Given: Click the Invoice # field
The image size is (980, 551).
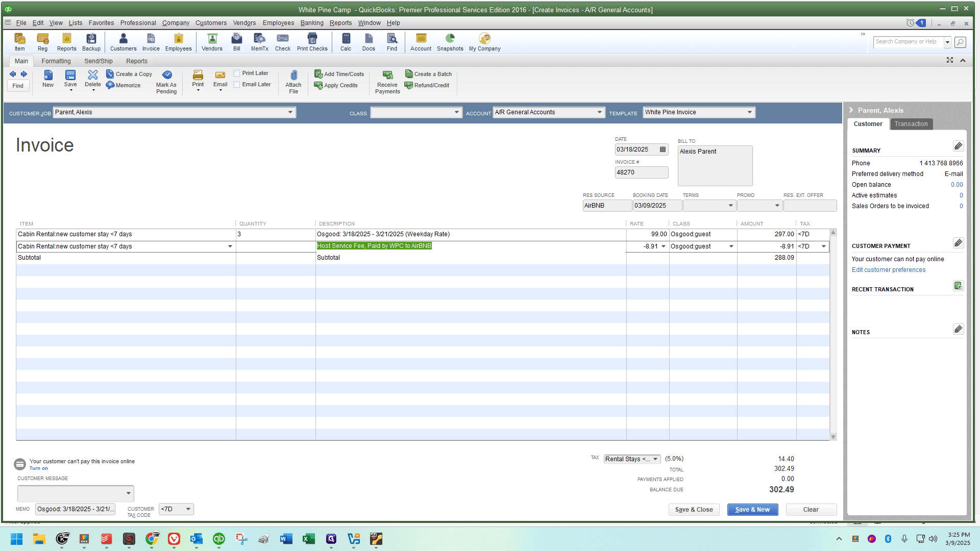Looking at the screenshot, I should point(641,172).
